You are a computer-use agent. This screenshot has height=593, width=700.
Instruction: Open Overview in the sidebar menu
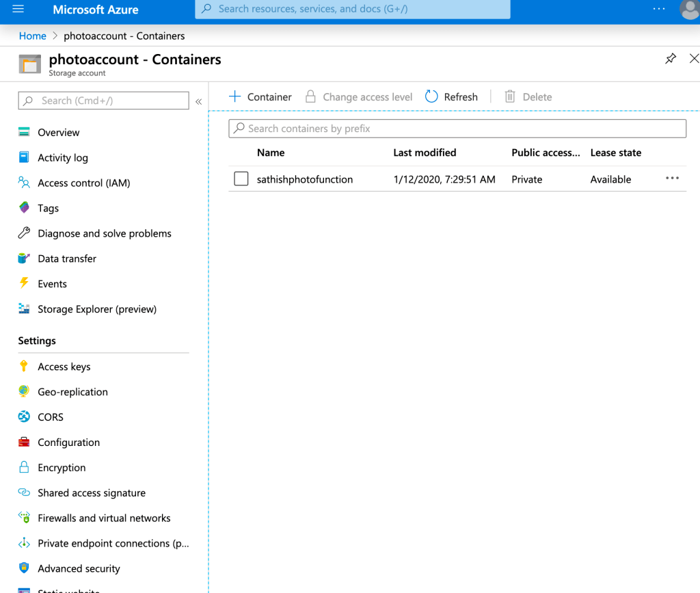[58, 133]
